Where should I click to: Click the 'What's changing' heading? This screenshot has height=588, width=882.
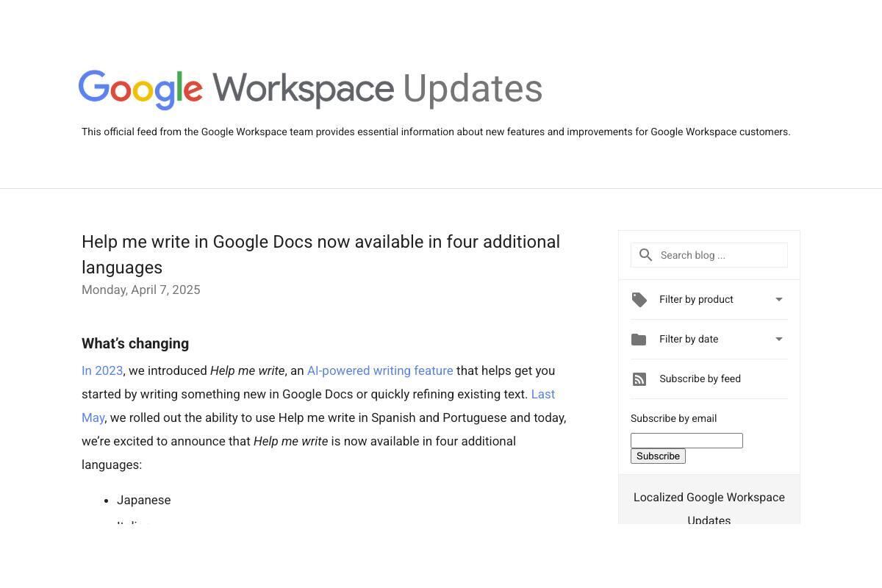tap(135, 343)
